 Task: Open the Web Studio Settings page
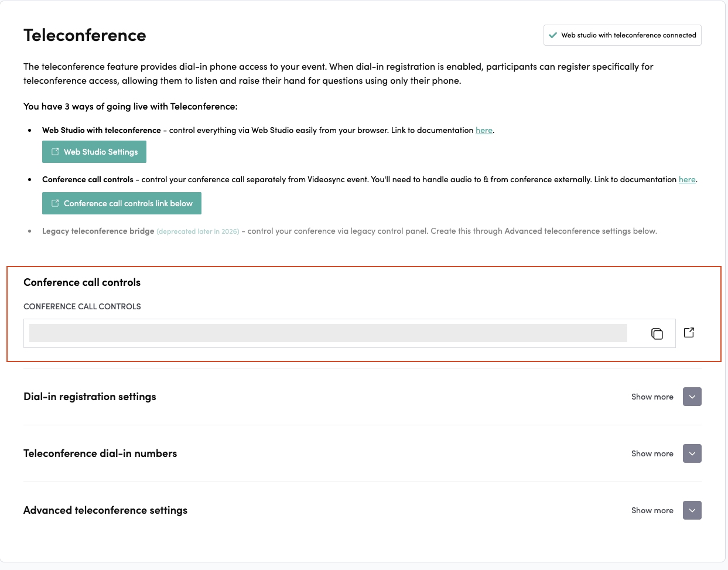coord(94,151)
